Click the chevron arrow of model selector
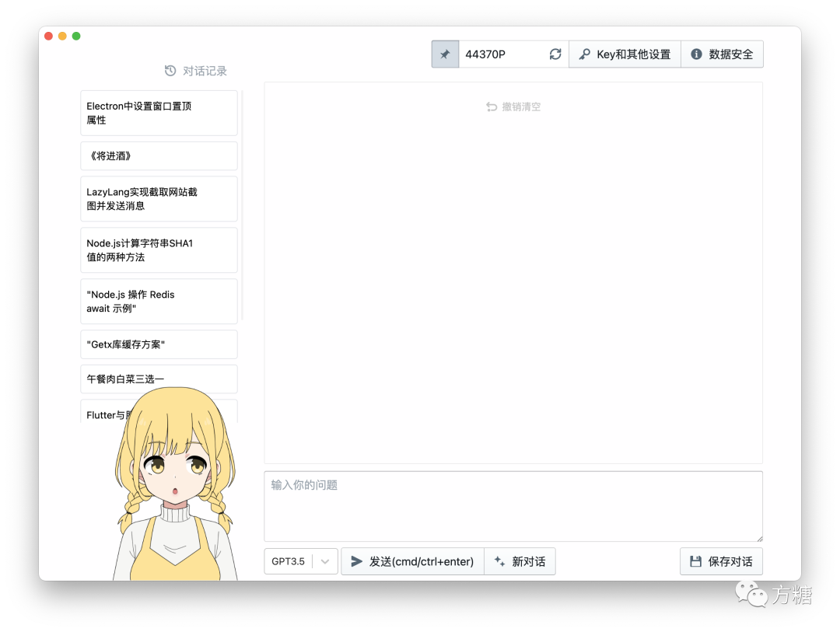This screenshot has width=840, height=632. coord(324,561)
